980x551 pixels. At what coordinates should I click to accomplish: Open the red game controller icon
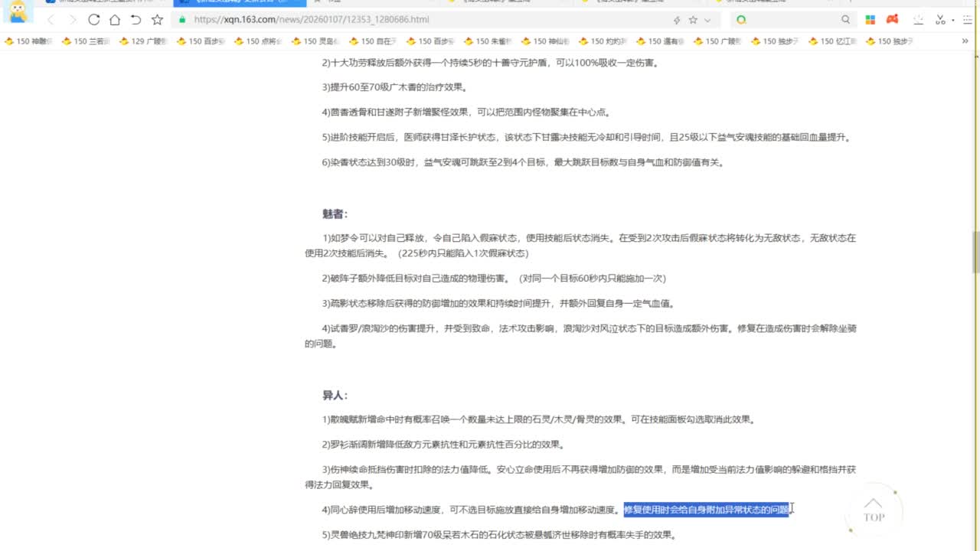pos(892,20)
